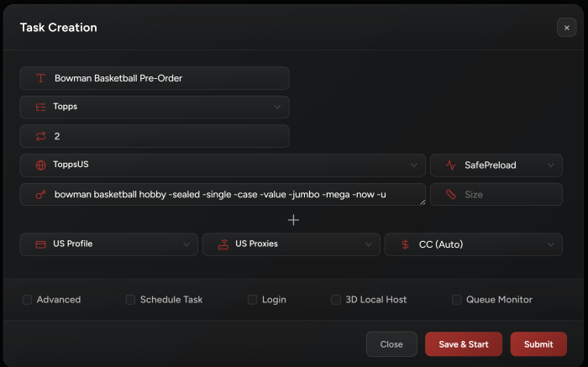Click the repeat arrows icon beside quantity
The height and width of the screenshot is (367, 588).
pyautogui.click(x=39, y=136)
